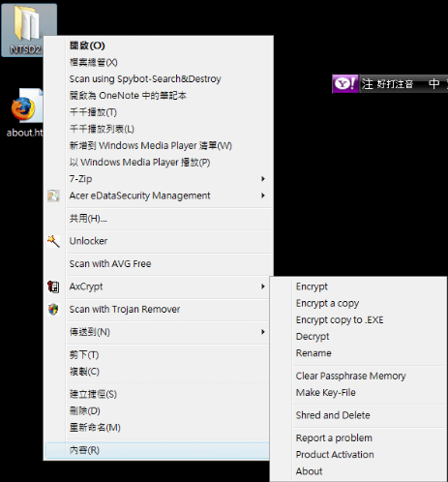Click the Unlocker wand icon
Screen dimensions: 448x482
[53, 241]
